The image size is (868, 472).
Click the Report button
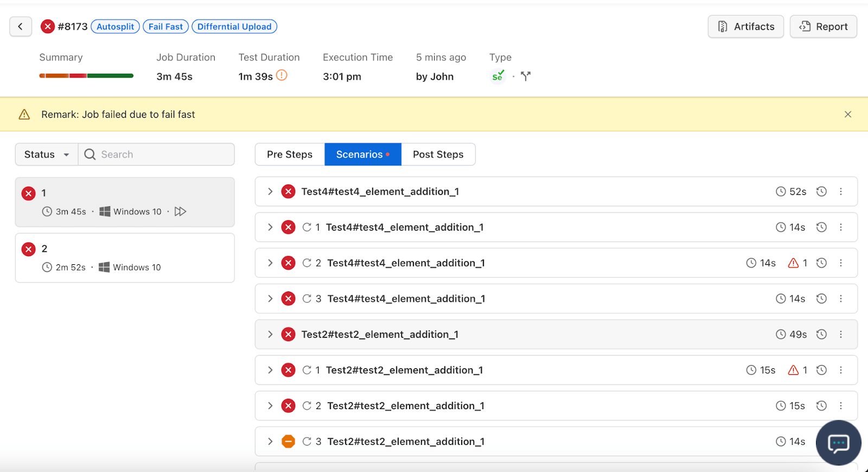click(823, 27)
